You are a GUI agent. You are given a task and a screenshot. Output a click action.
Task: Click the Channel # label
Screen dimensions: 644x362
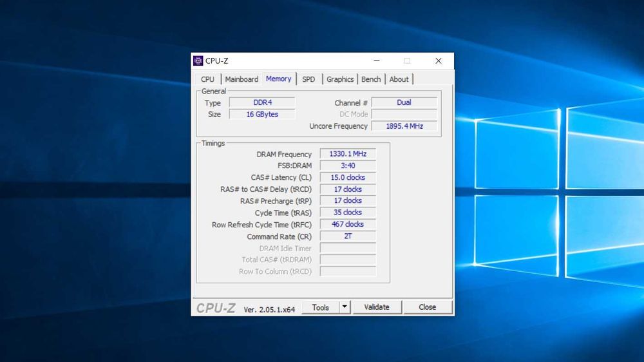351,102
